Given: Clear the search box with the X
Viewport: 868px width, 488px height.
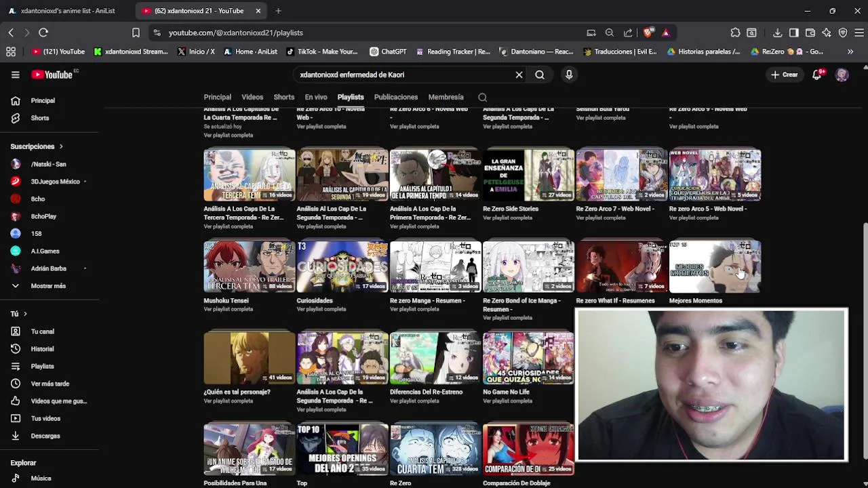Looking at the screenshot, I should coord(519,75).
